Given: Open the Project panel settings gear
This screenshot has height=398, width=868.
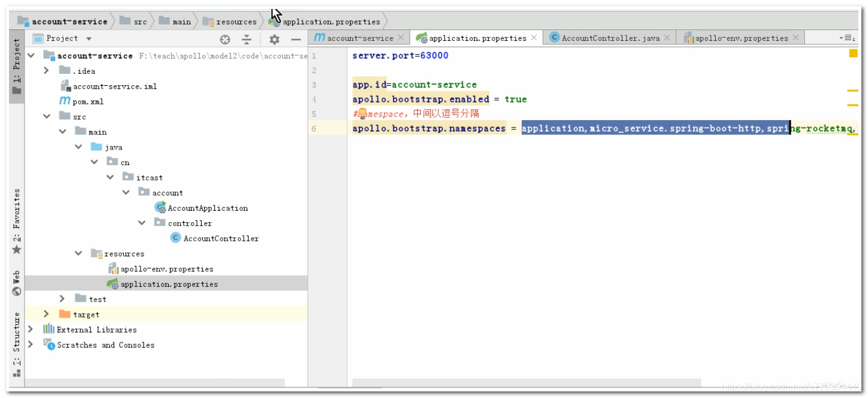Looking at the screenshot, I should click(274, 38).
